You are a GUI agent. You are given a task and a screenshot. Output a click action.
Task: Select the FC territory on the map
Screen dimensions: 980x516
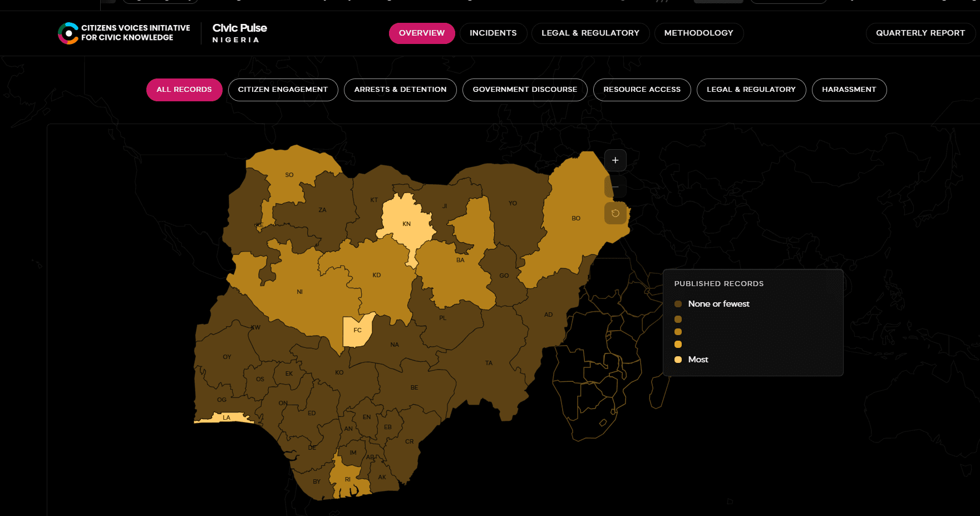(x=357, y=330)
